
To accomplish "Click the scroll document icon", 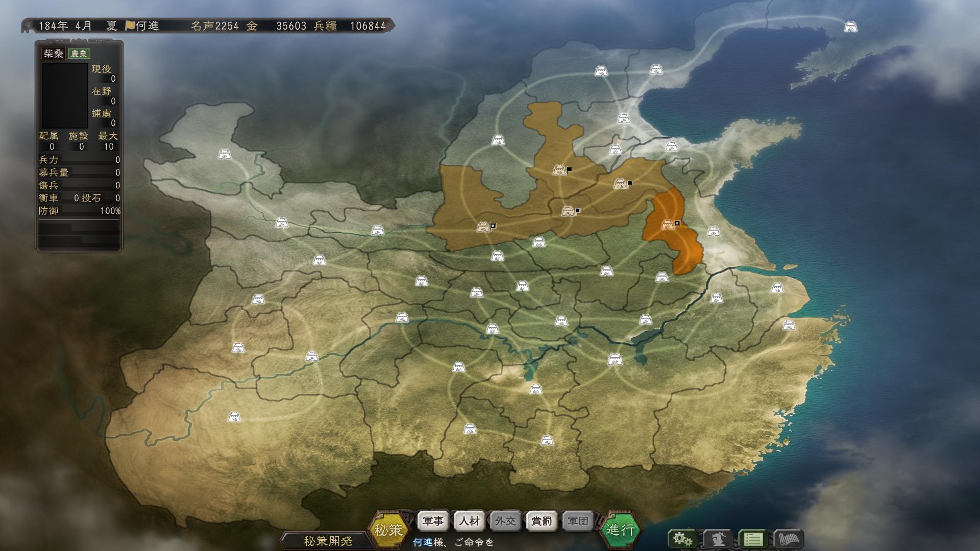I will [789, 539].
